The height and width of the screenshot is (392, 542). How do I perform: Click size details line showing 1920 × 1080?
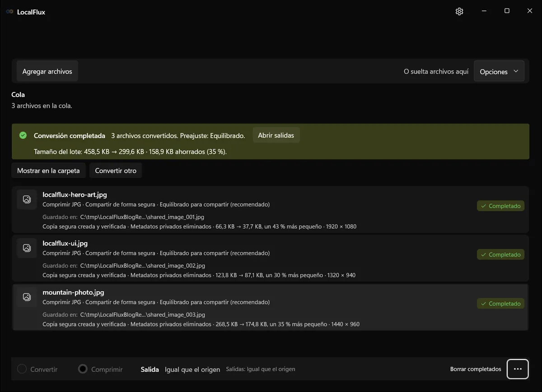tap(199, 226)
